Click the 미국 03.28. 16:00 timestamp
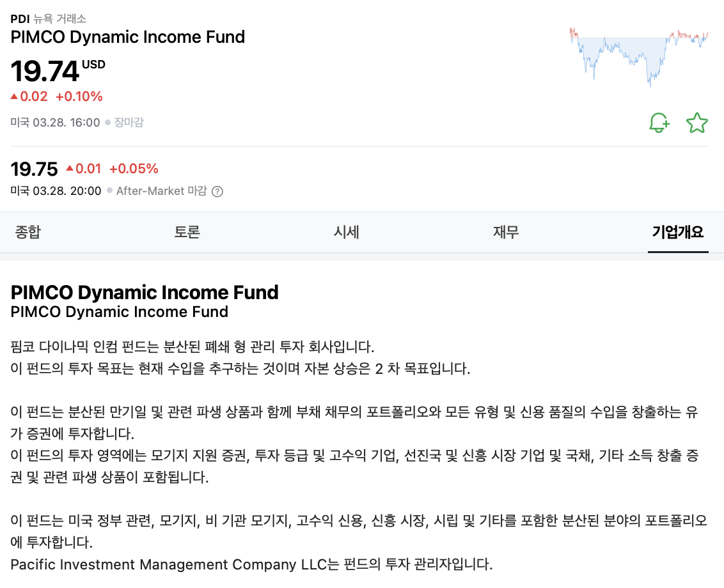 56,122
